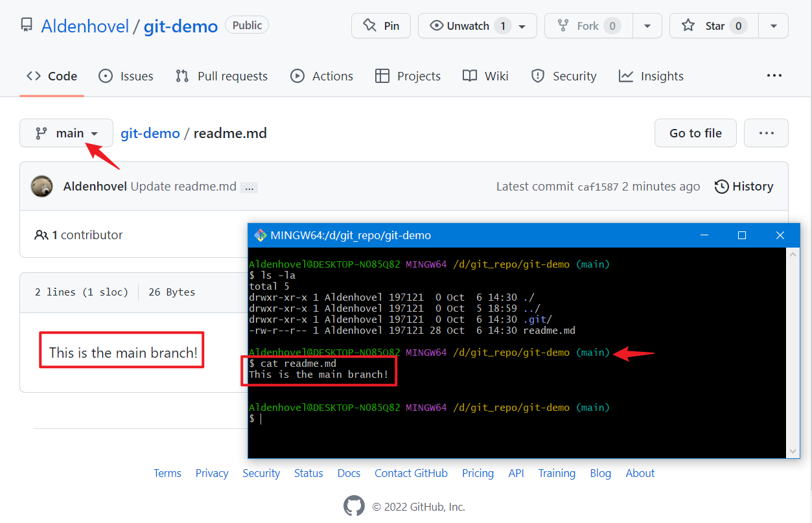Click the repository book icon beside Aldenhovel

pyautogui.click(x=27, y=26)
